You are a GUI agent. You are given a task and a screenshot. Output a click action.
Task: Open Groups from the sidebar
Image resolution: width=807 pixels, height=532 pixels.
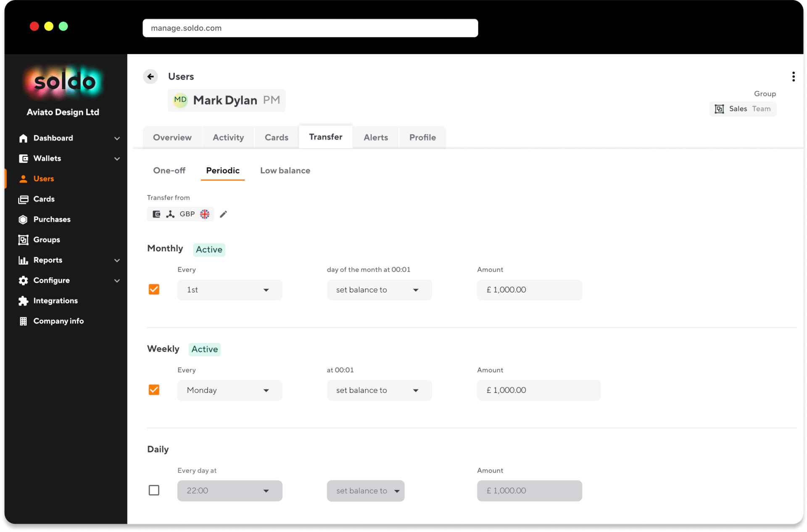(x=47, y=240)
